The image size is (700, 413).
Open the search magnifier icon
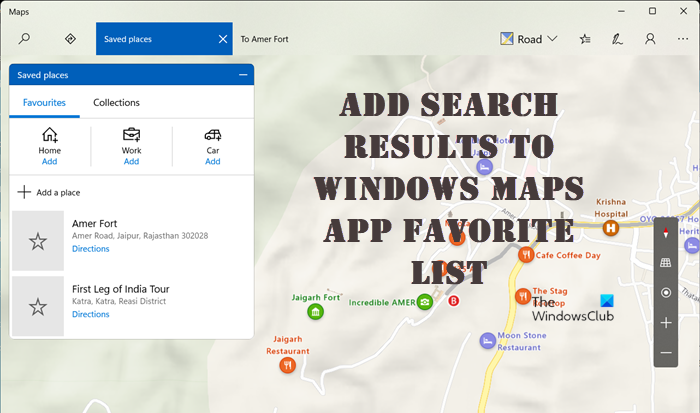tap(24, 39)
